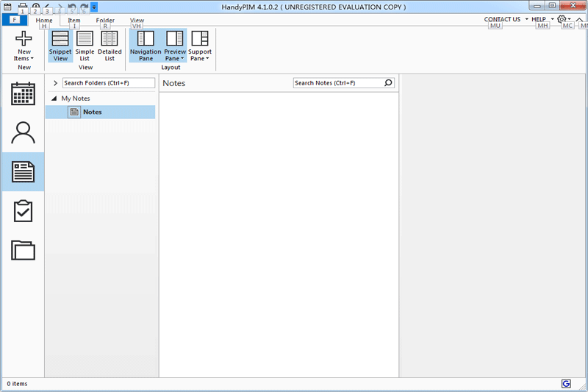Click the Search Folders input field
Image resolution: width=588 pixels, height=392 pixels.
(x=109, y=83)
